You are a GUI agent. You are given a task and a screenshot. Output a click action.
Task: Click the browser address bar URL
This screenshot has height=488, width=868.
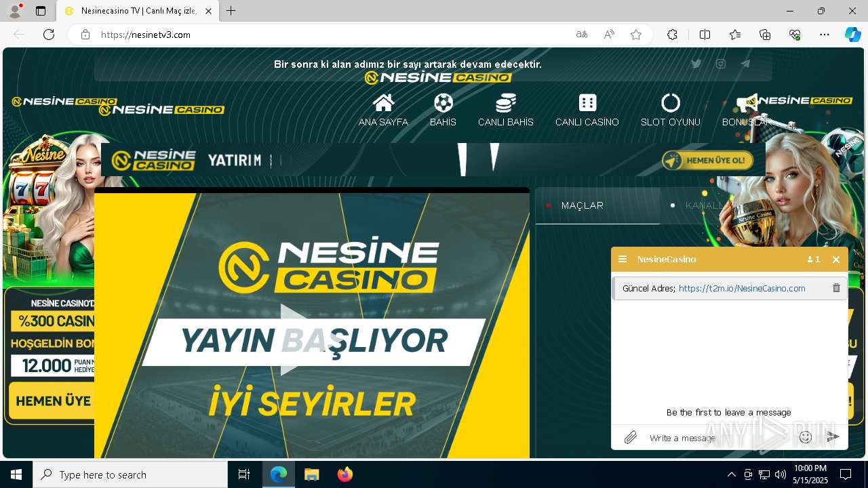coord(145,35)
